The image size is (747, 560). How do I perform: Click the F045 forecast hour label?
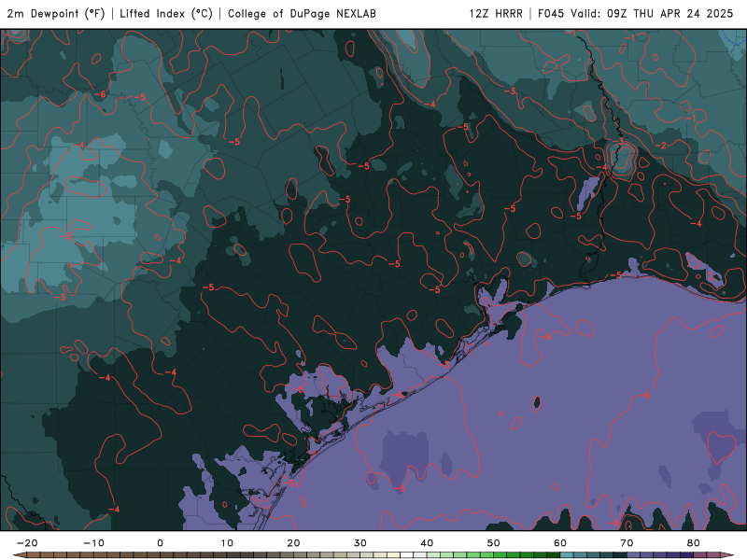(x=551, y=14)
